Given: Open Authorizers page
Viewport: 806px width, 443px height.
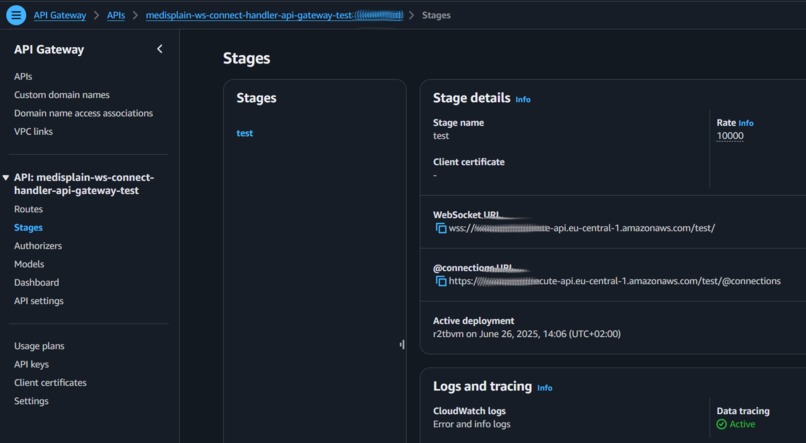Looking at the screenshot, I should [x=38, y=246].
